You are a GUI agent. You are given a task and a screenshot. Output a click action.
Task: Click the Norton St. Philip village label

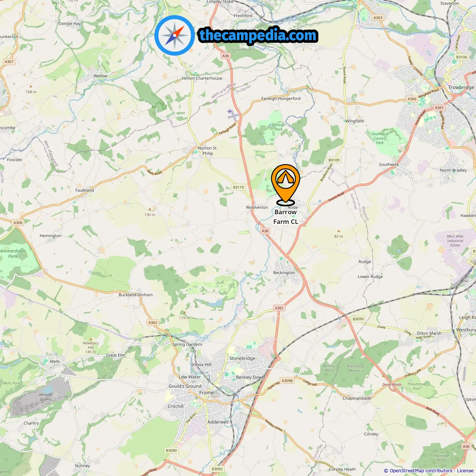pos(208,151)
